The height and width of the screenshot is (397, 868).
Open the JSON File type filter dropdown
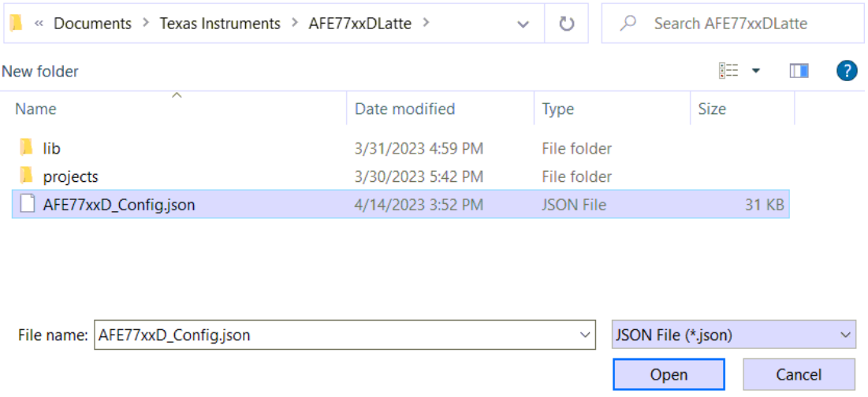click(733, 335)
